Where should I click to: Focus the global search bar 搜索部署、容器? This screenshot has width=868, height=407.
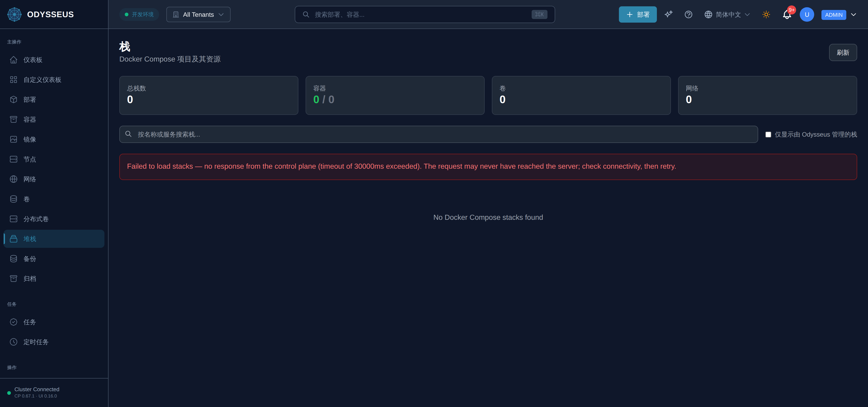[x=425, y=14]
